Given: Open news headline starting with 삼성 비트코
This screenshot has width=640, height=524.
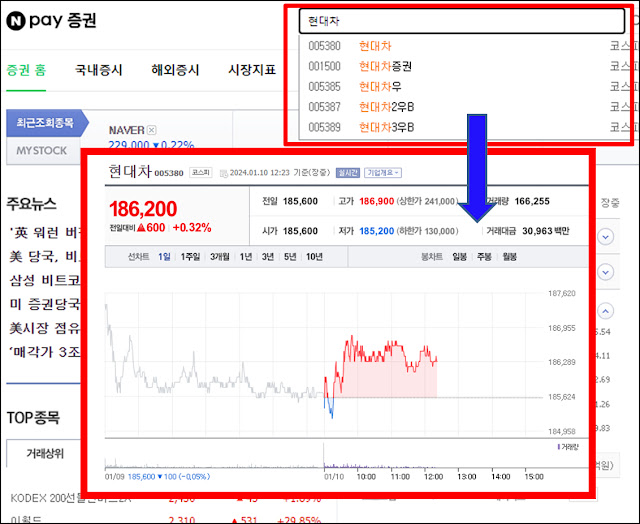Looking at the screenshot, I should click(45, 280).
